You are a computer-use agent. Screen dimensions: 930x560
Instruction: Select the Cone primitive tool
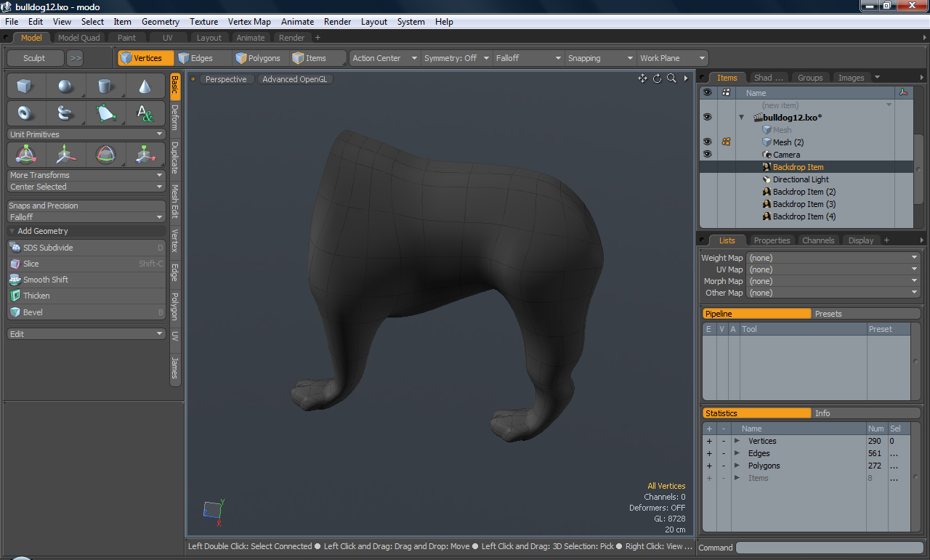coord(145,86)
